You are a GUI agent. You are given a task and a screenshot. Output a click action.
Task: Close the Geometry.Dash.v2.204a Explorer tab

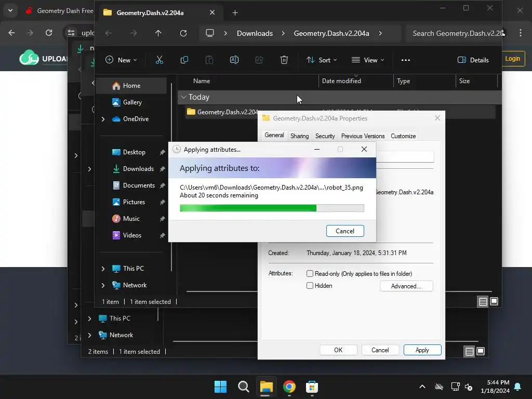pos(212,12)
